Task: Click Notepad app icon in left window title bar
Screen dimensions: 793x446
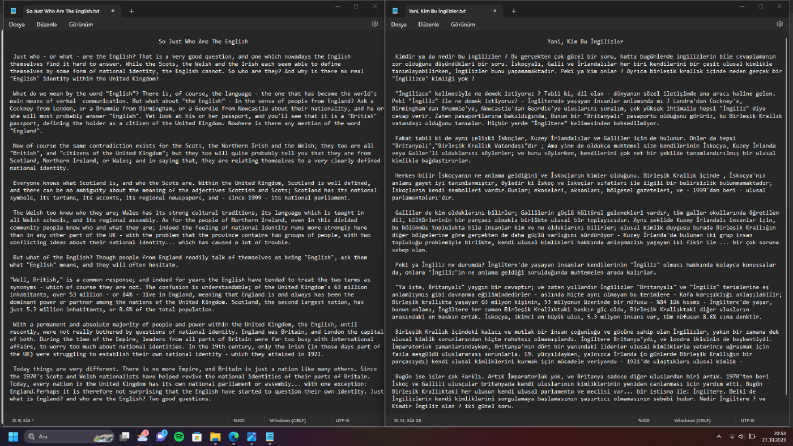Action: (x=13, y=11)
